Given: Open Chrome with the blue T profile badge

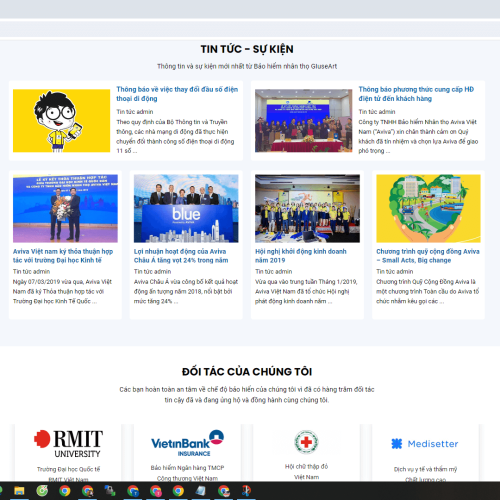Looking at the screenshot, I should click(x=133, y=491).
